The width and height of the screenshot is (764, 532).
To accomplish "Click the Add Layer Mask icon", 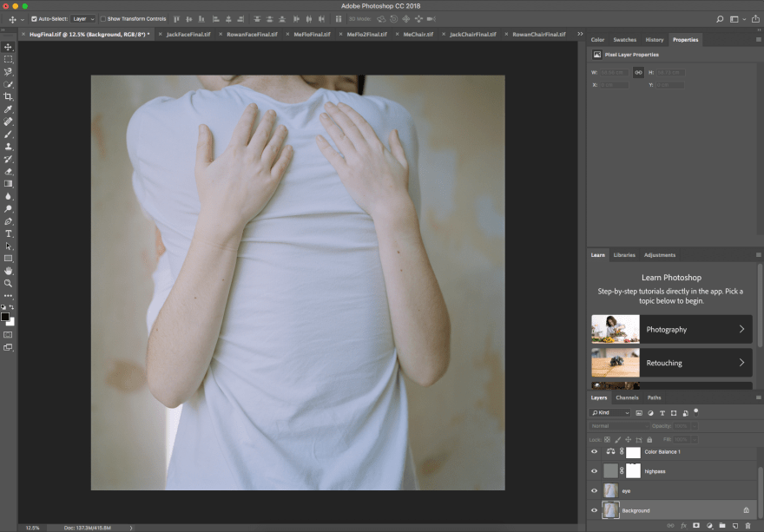I will point(695,524).
